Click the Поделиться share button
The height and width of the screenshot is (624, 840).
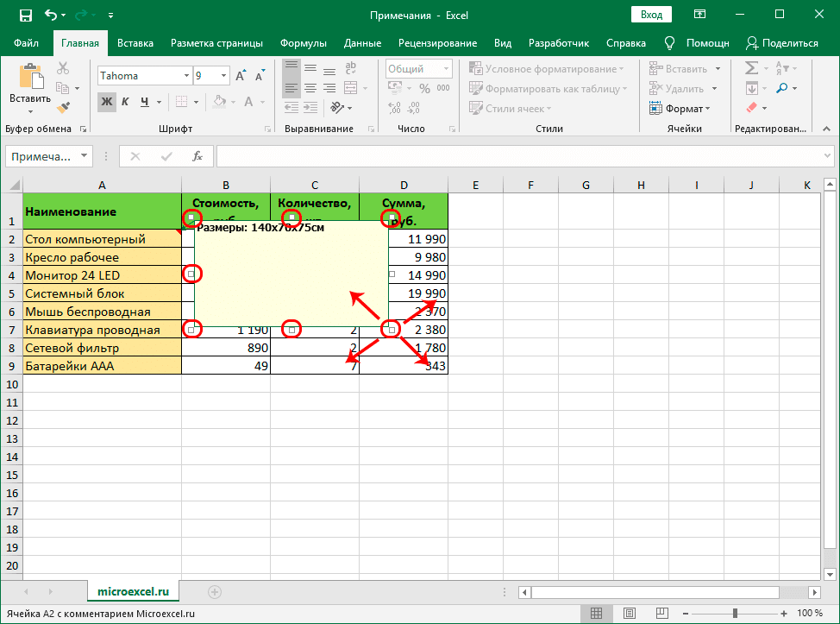tap(781, 43)
